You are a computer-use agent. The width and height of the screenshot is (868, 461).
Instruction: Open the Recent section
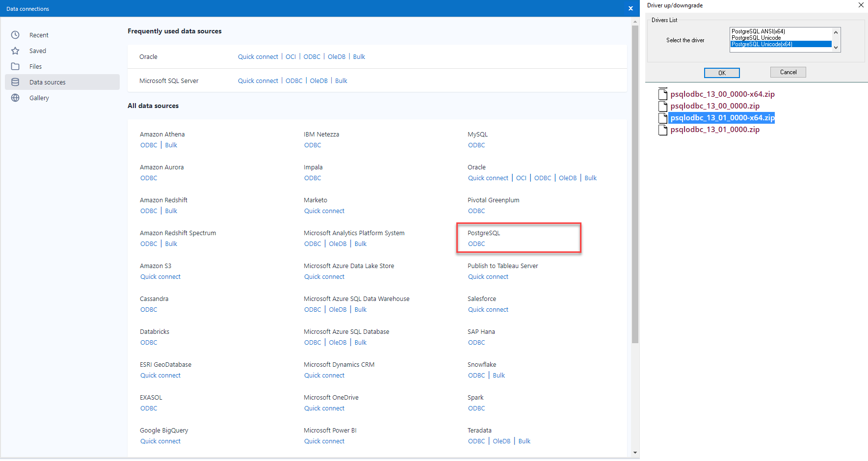click(62, 35)
